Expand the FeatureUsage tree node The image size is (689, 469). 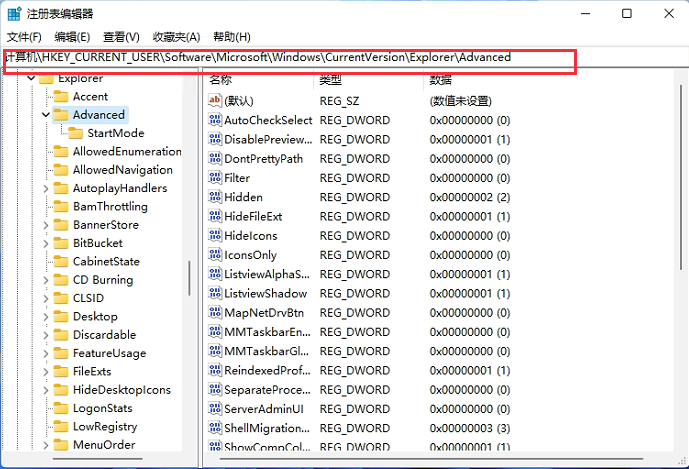[x=46, y=353]
